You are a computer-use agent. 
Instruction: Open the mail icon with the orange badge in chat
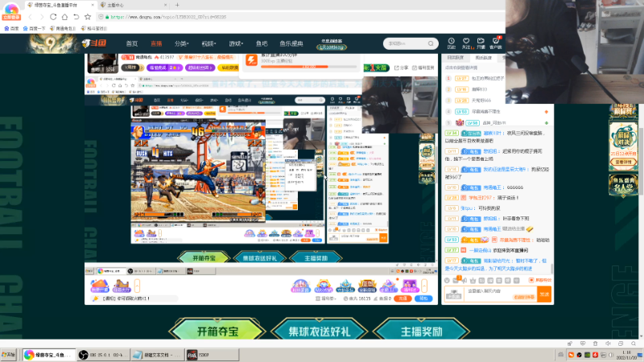pos(456,280)
